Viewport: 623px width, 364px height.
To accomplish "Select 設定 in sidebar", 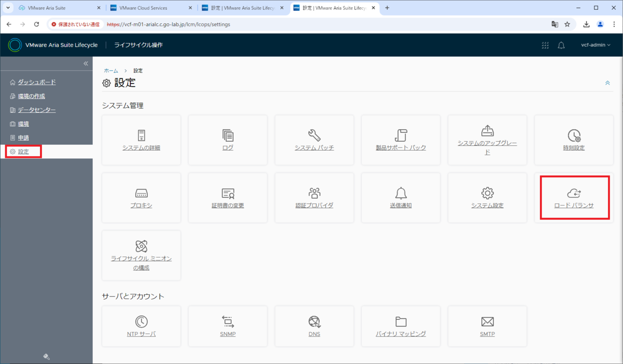I will point(23,152).
